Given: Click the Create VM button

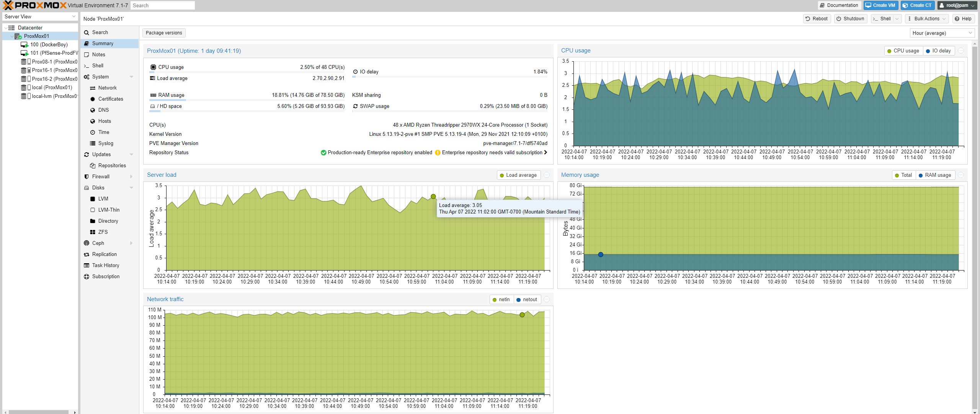Looking at the screenshot, I should pyautogui.click(x=880, y=5).
